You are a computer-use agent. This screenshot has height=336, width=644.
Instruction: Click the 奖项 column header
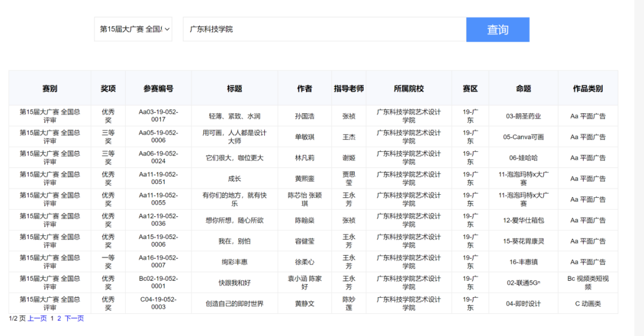(108, 88)
